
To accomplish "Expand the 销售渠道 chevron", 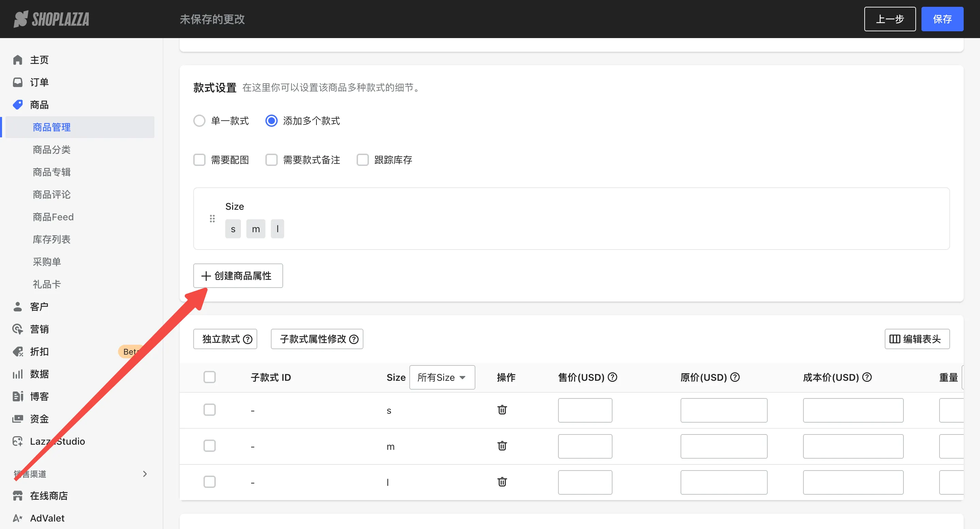I will click(145, 474).
